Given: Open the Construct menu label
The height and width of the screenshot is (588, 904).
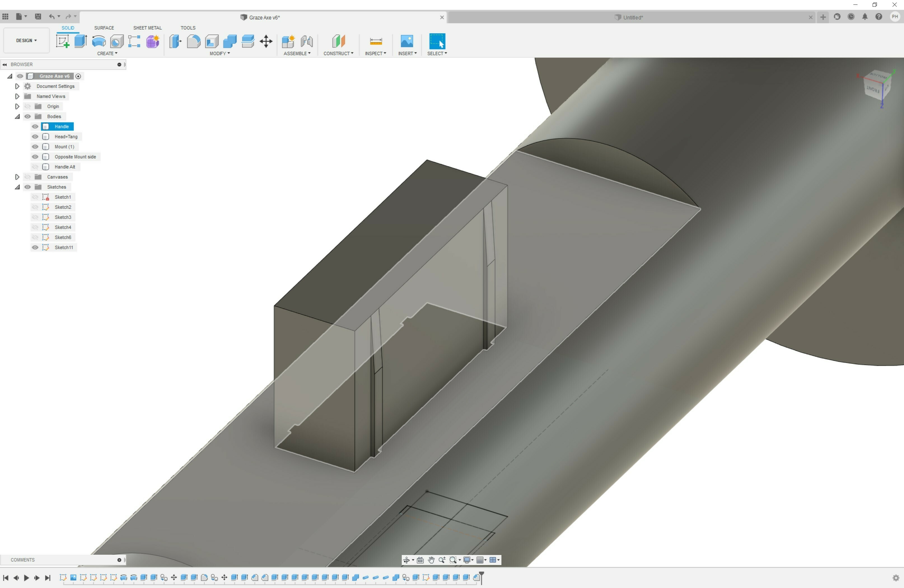Looking at the screenshot, I should pos(338,53).
